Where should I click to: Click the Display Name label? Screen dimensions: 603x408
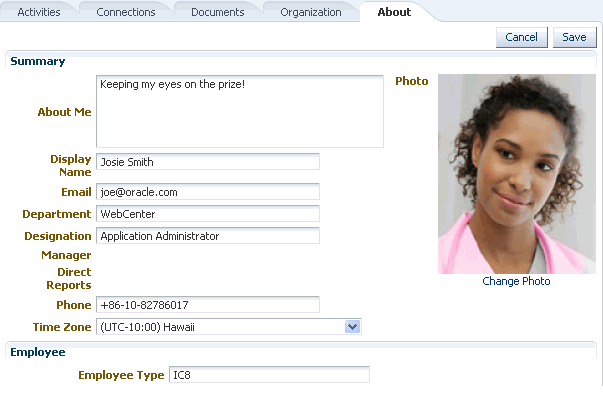pyautogui.click(x=71, y=165)
